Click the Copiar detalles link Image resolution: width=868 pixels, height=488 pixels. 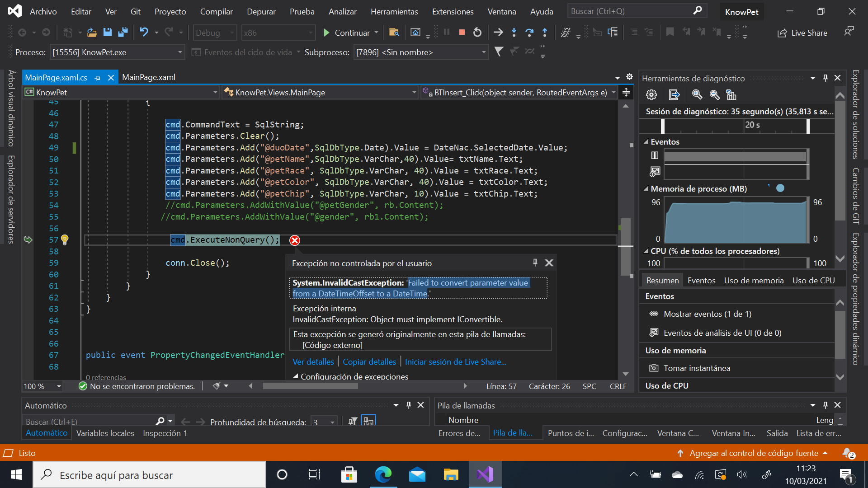point(369,362)
